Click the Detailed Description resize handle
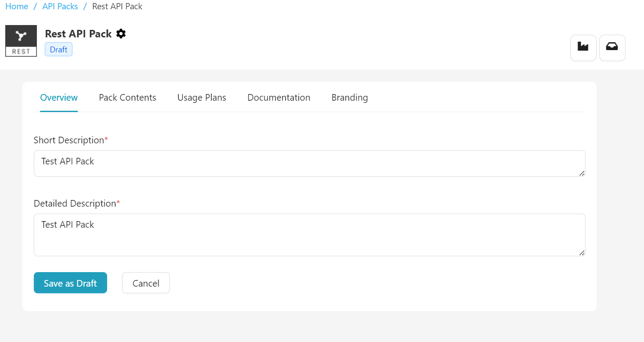Image resolution: width=644 pixels, height=342 pixels. pyautogui.click(x=582, y=252)
